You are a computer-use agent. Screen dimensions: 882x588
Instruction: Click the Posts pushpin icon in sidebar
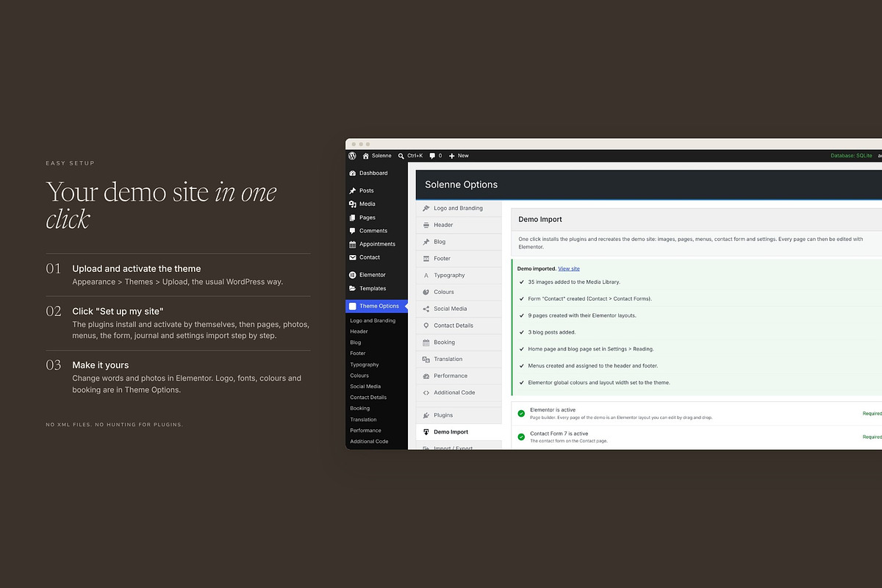point(353,190)
